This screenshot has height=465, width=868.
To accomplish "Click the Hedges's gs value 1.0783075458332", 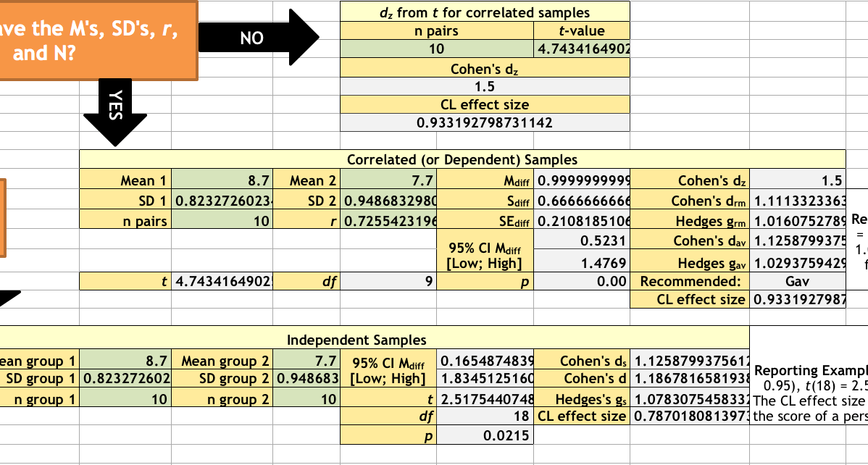I will [x=690, y=398].
